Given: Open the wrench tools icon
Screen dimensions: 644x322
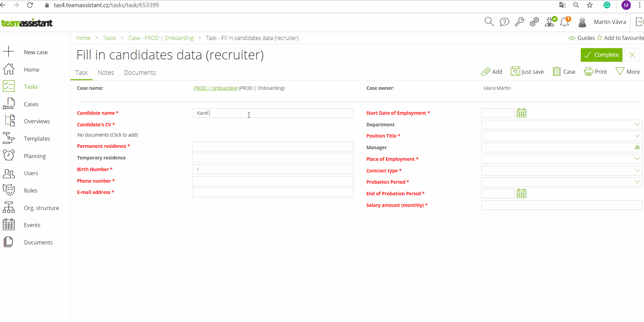Looking at the screenshot, I should click(519, 22).
